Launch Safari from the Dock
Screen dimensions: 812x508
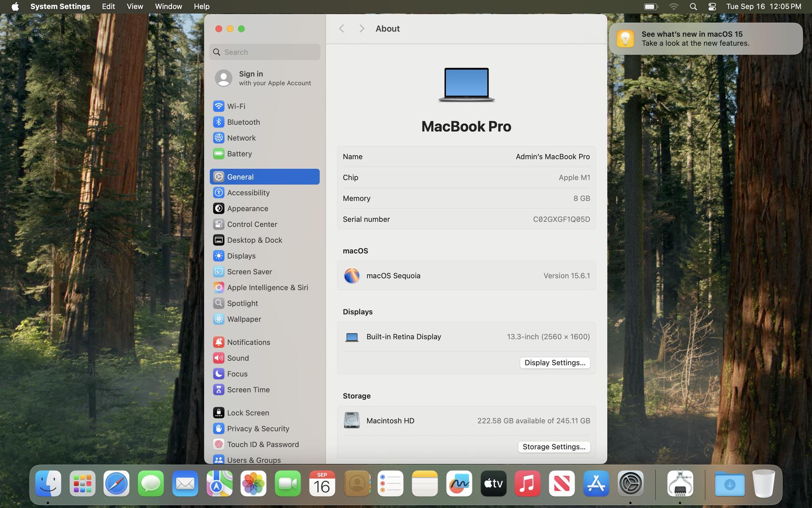click(117, 484)
